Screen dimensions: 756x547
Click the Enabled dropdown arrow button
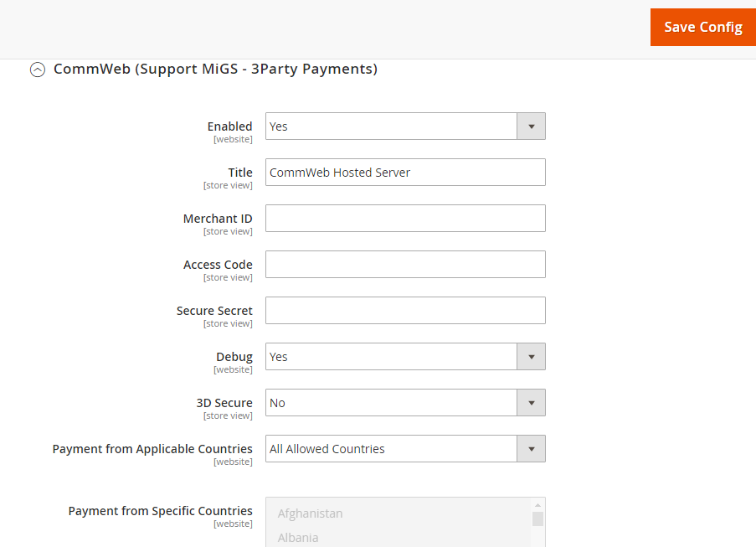531,126
